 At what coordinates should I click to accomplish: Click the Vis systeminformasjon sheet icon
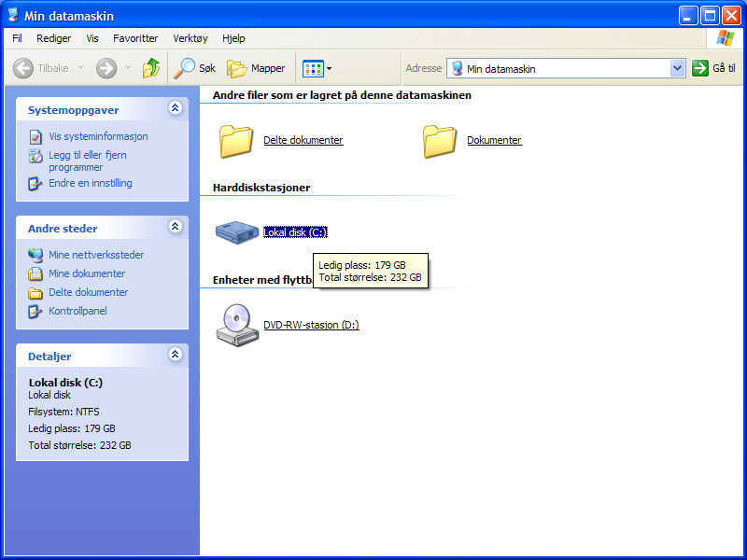[35, 136]
